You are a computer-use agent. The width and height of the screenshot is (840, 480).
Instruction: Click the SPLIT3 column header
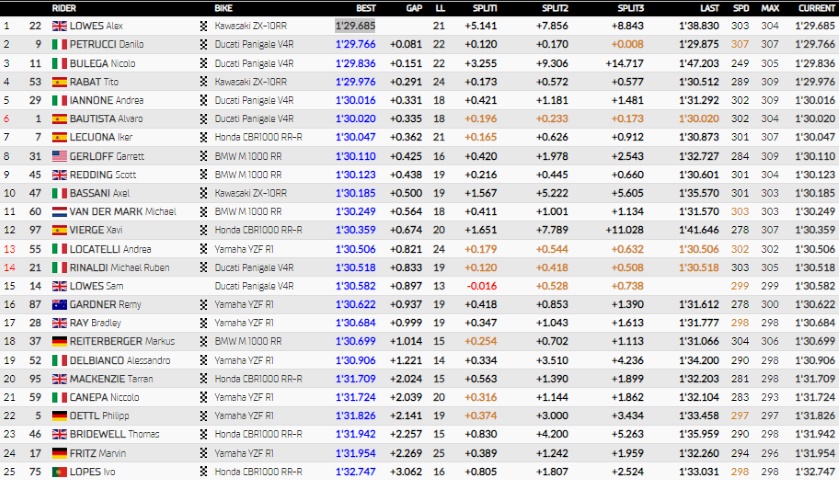631,8
